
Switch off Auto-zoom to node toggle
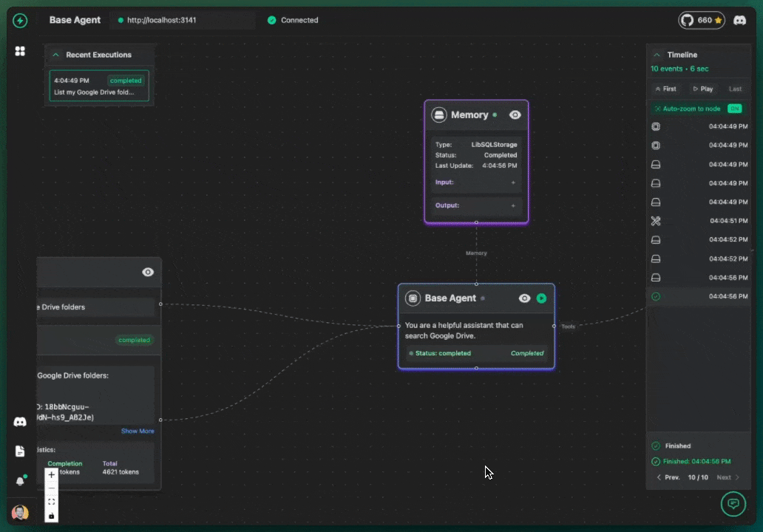point(735,109)
